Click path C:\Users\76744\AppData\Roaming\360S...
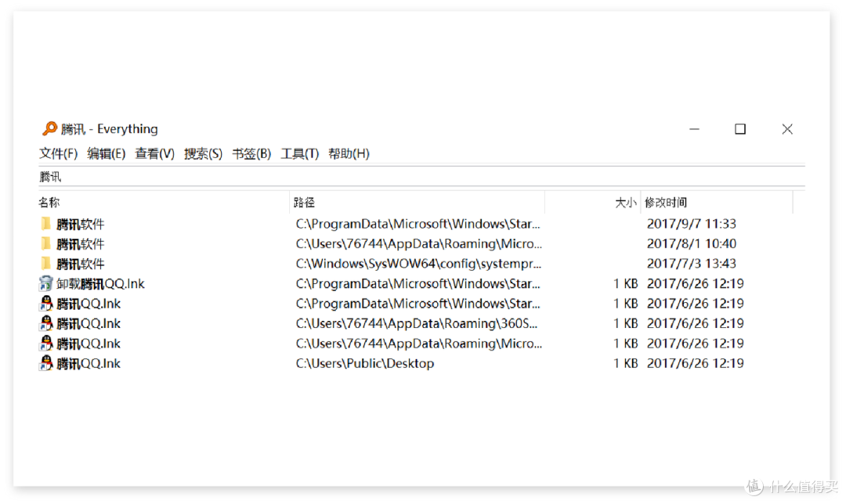846x504 pixels. coord(417,323)
